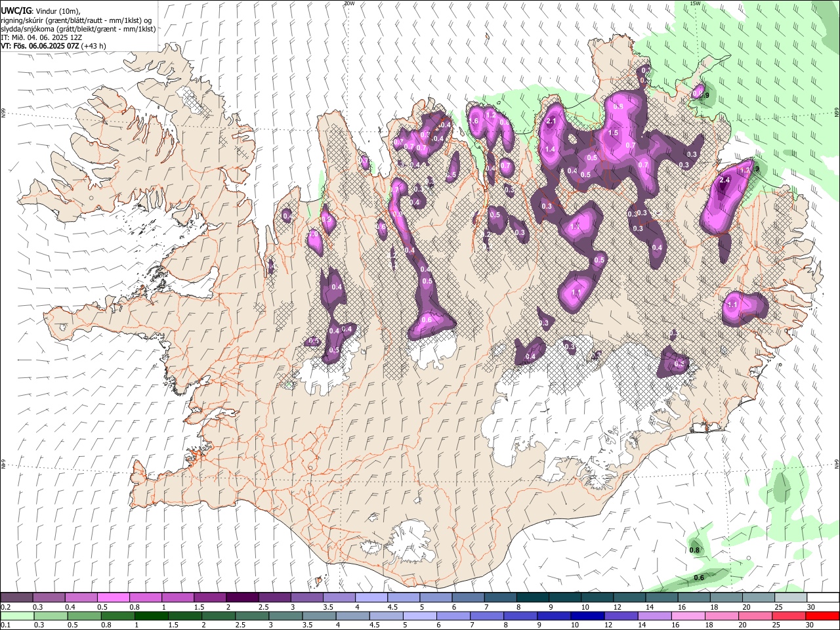
Task: Click the 'IT: Mið. 04. 06. 2025 12Z' line
Action: [41, 37]
